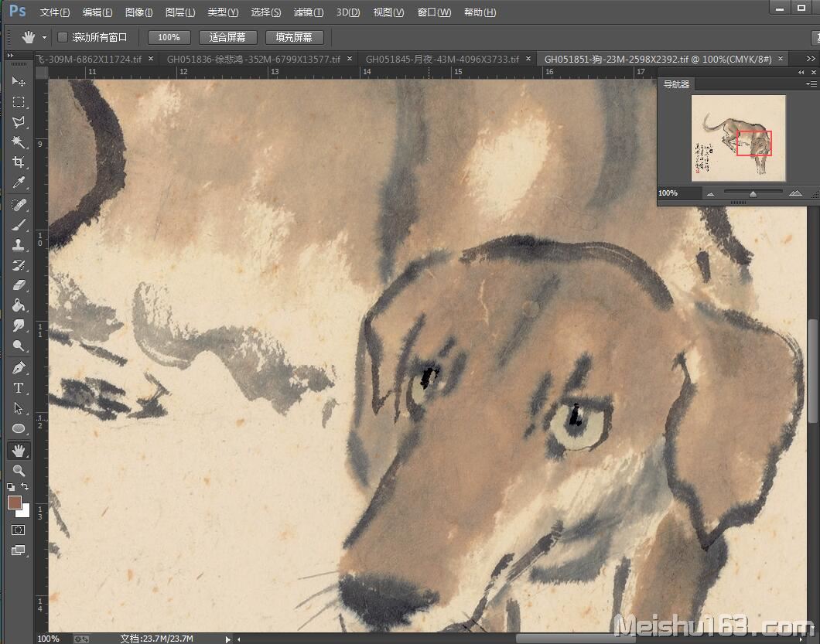Select the Rectangular Marquee tool

(x=19, y=101)
